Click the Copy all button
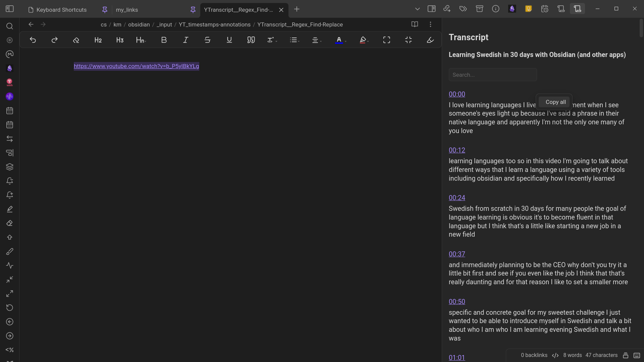Screen dimensions: 644x362 [555, 102]
